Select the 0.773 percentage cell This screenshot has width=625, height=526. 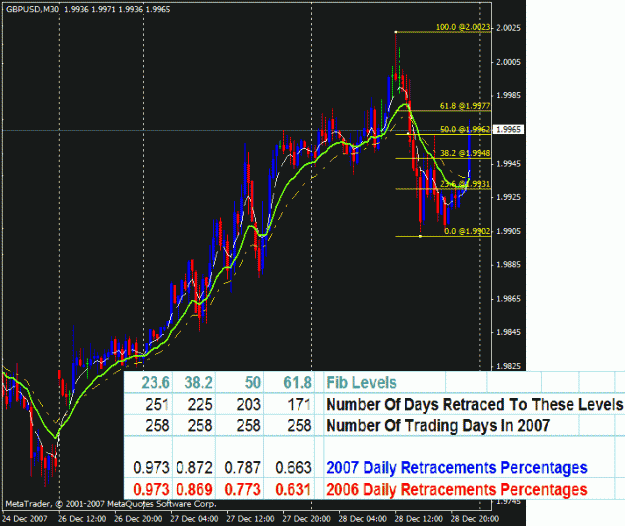point(240,489)
